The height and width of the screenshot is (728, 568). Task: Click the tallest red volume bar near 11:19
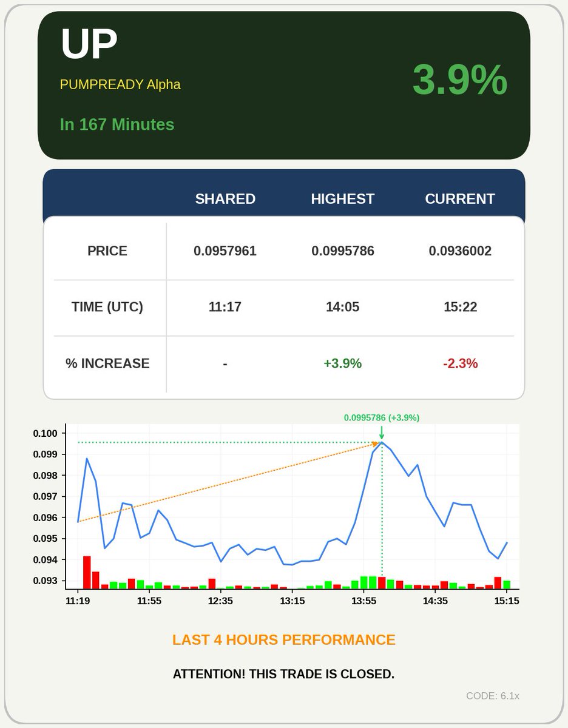click(87, 573)
